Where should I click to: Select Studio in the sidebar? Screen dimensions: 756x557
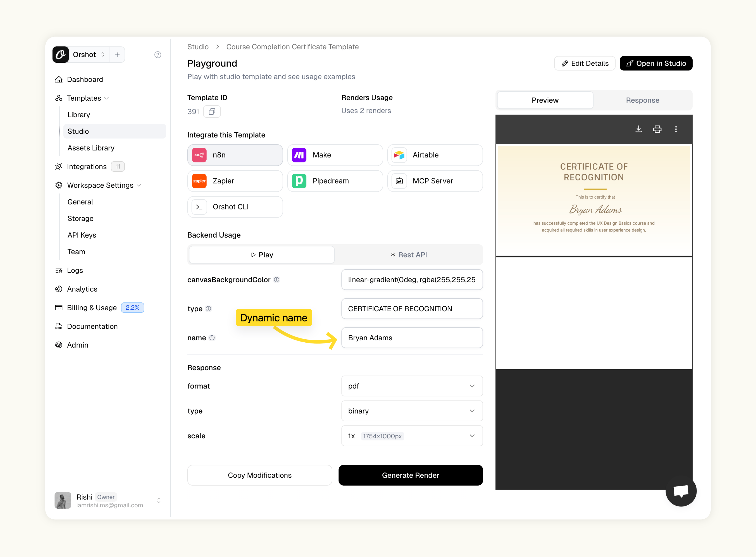(115, 131)
